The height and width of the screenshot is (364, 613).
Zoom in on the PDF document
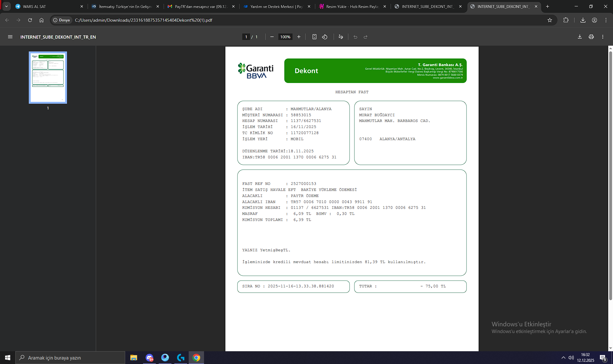(x=299, y=37)
